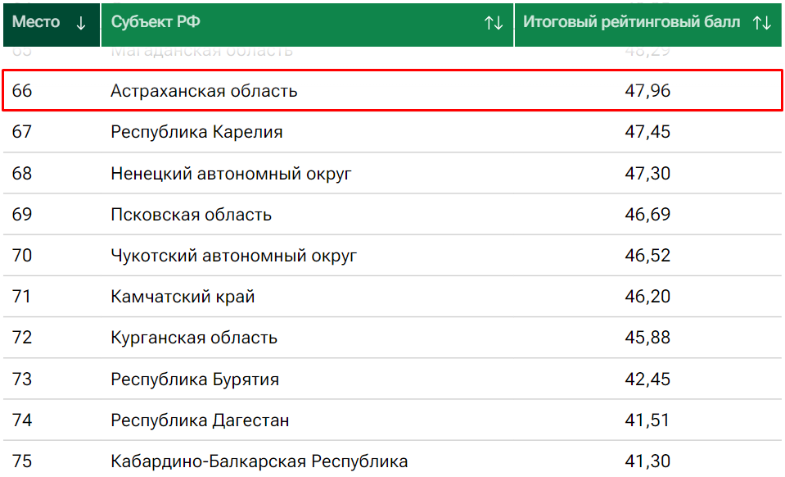
Task: Click the Субъект РФ header label
Action: 155,22
